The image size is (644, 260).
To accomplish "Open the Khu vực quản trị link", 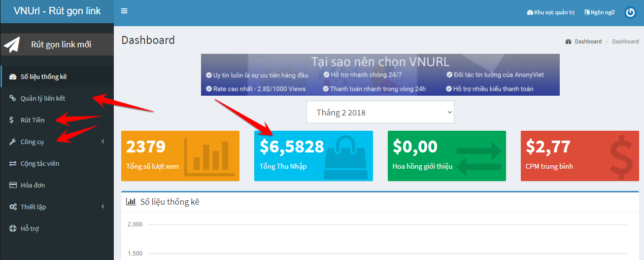I will 551,12.
